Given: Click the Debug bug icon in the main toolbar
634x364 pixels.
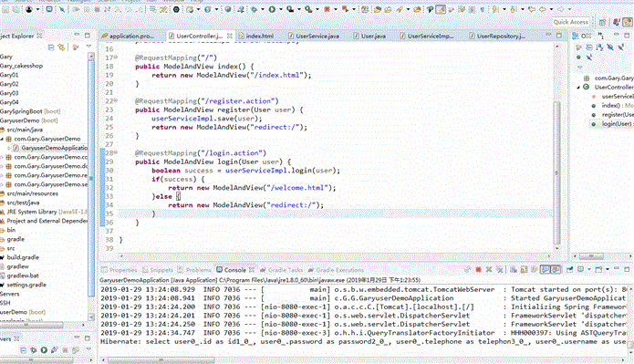Looking at the screenshot, I should click(255, 9).
